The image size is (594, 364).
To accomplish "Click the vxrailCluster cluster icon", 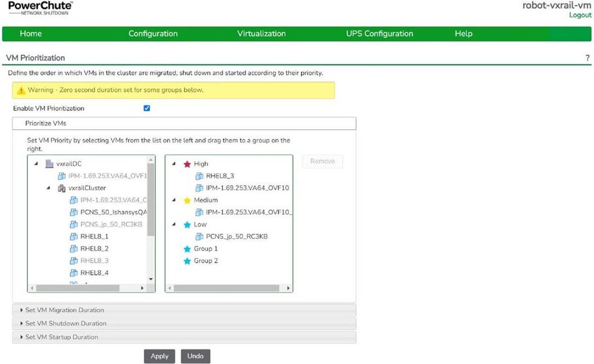I will (x=62, y=188).
